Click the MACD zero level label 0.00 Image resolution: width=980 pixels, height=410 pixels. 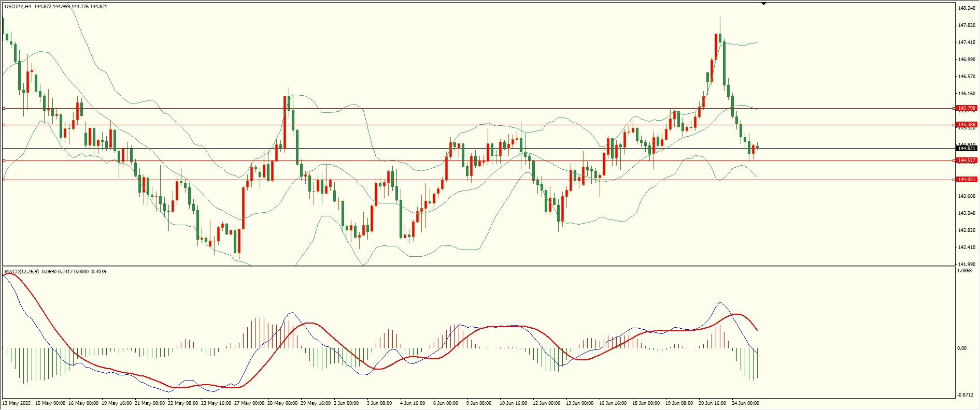962,348
